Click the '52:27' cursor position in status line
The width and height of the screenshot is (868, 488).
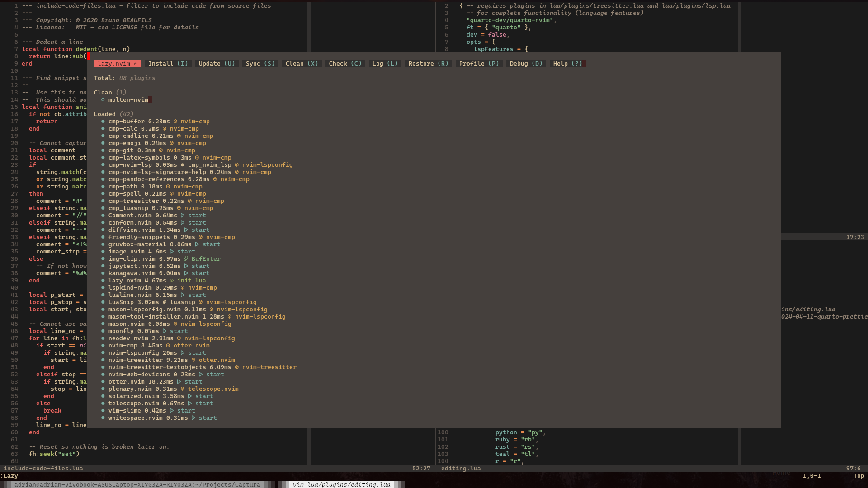pos(421,469)
